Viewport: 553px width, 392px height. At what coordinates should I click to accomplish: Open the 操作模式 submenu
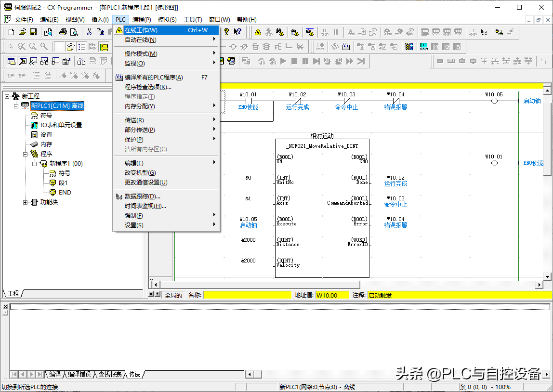pyautogui.click(x=141, y=53)
